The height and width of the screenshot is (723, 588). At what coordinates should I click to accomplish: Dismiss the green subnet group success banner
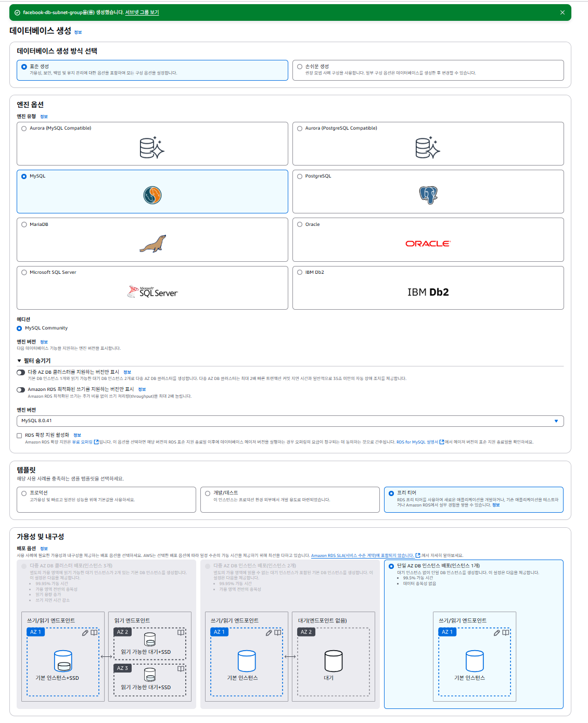(x=562, y=12)
